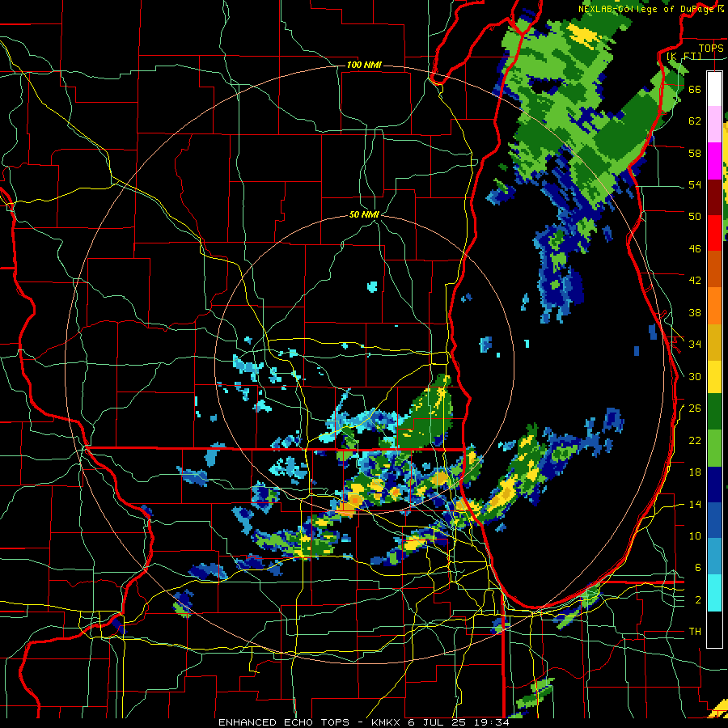
Task: Click the TOPS legend title
Action: [x=711, y=49]
